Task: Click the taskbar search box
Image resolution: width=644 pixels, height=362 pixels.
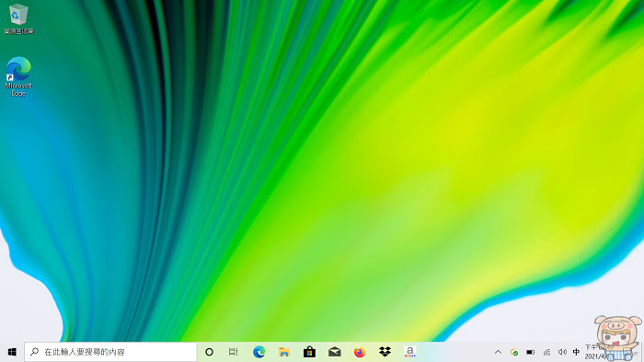Action: point(110,352)
